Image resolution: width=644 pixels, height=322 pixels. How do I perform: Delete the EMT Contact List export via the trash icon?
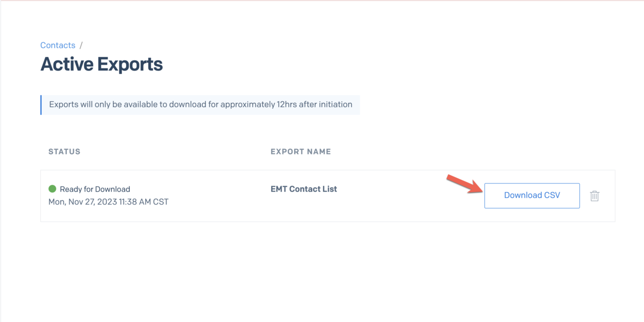point(594,196)
